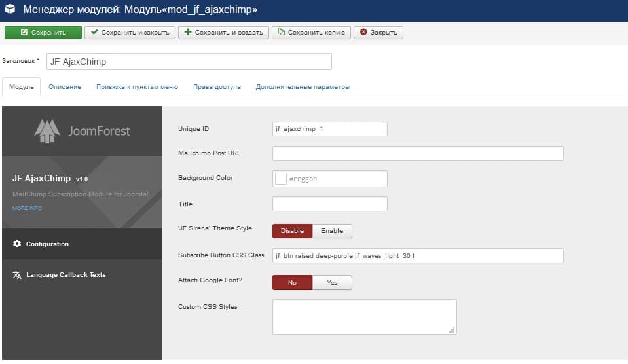Image resolution: width=628 pixels, height=364 pixels.
Task: Click the 'Unique ID' label
Action: 193,128
